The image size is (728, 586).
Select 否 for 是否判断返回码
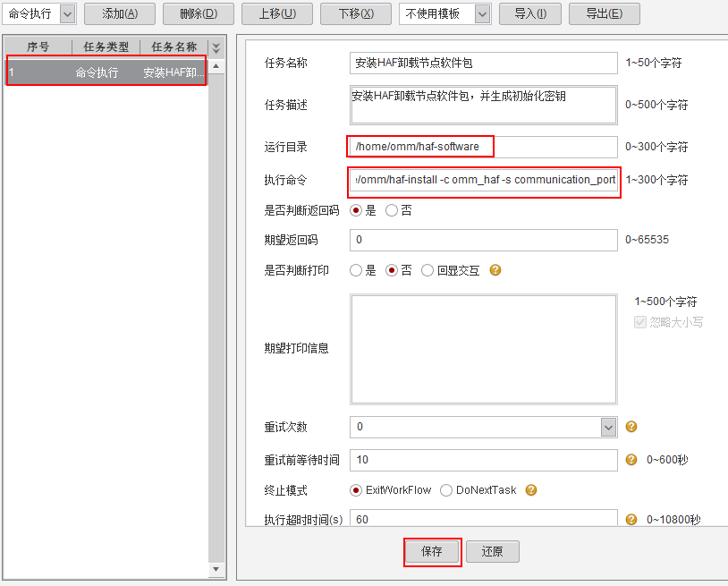(392, 211)
